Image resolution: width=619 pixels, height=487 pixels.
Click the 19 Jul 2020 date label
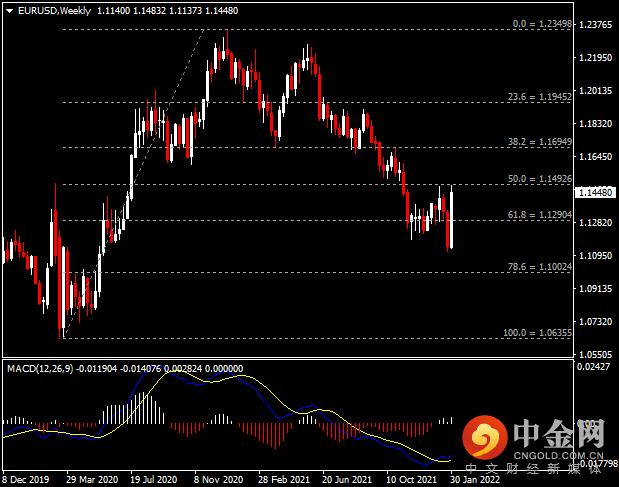tap(154, 480)
